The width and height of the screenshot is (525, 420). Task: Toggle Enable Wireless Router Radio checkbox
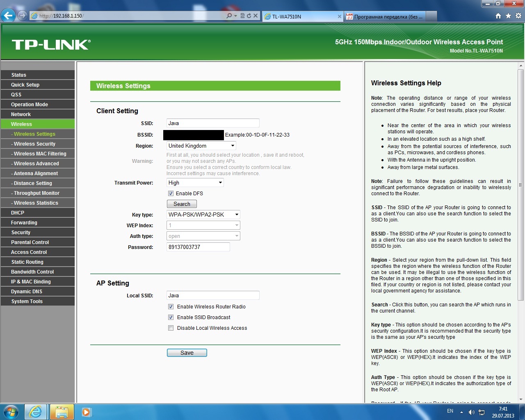pos(171,307)
